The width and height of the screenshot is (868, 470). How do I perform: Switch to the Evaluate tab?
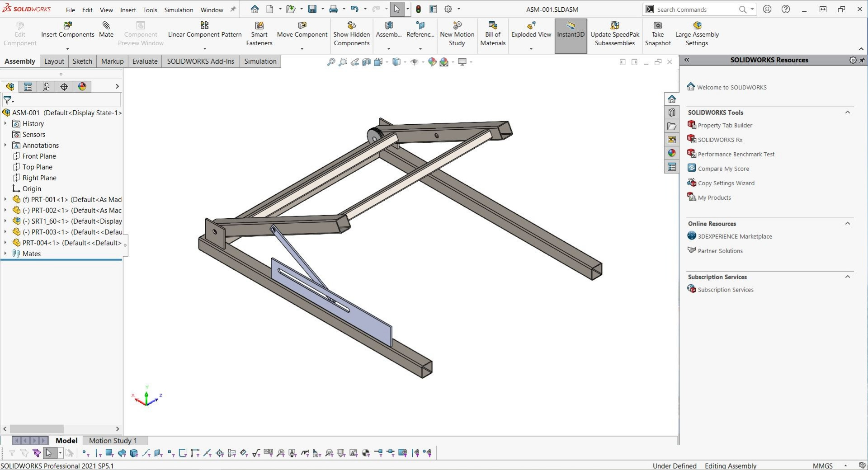[145, 61]
